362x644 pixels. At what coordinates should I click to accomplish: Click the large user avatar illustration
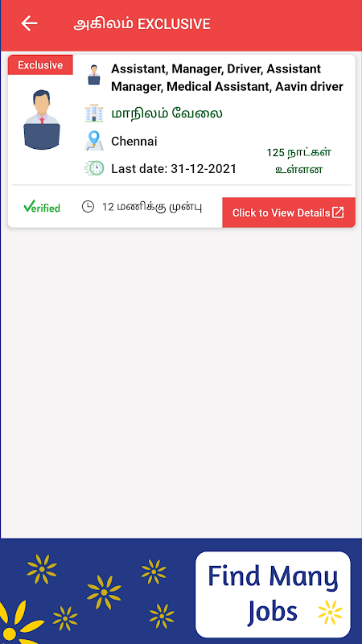(42, 119)
